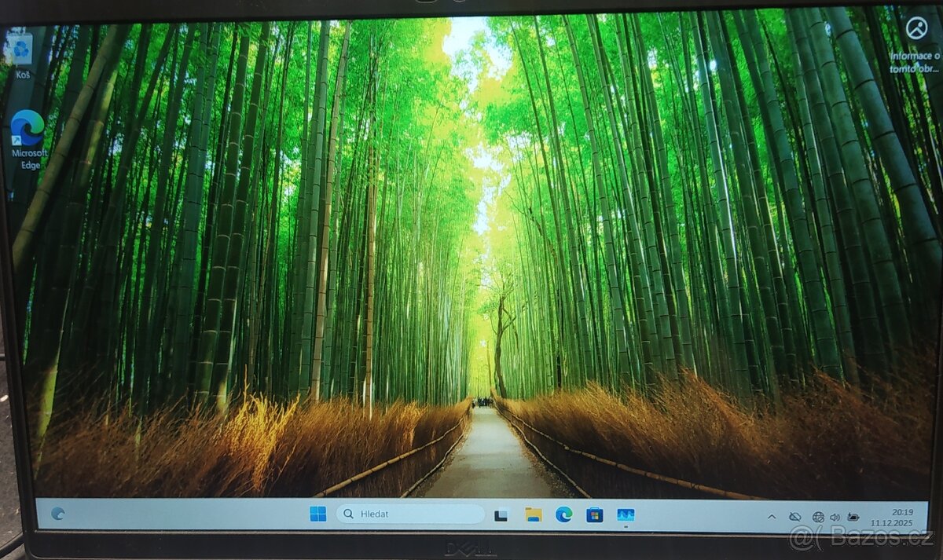Open the Photos app on the taskbar

click(626, 515)
